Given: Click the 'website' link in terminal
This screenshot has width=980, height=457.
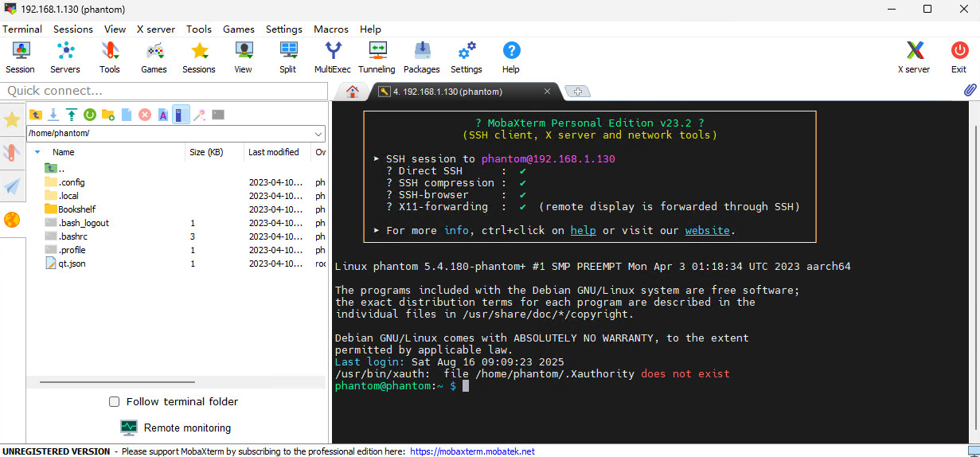Looking at the screenshot, I should click(x=708, y=230).
